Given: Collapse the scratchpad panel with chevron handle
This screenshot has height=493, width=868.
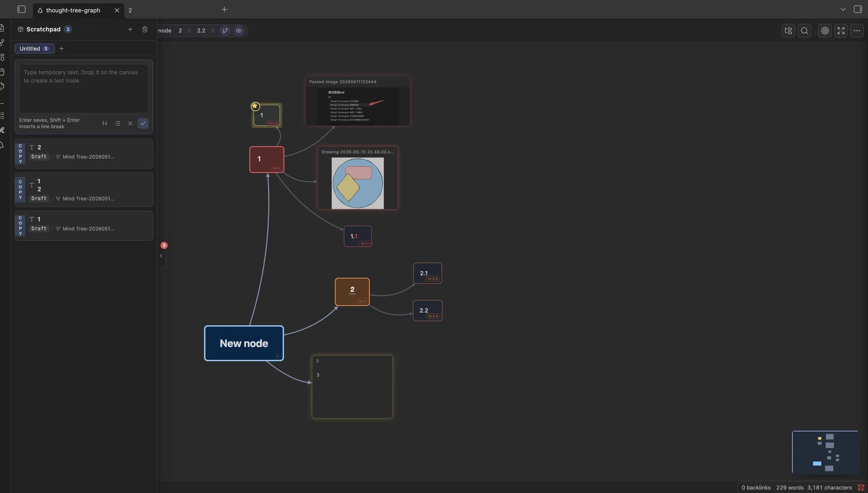Looking at the screenshot, I should (161, 256).
